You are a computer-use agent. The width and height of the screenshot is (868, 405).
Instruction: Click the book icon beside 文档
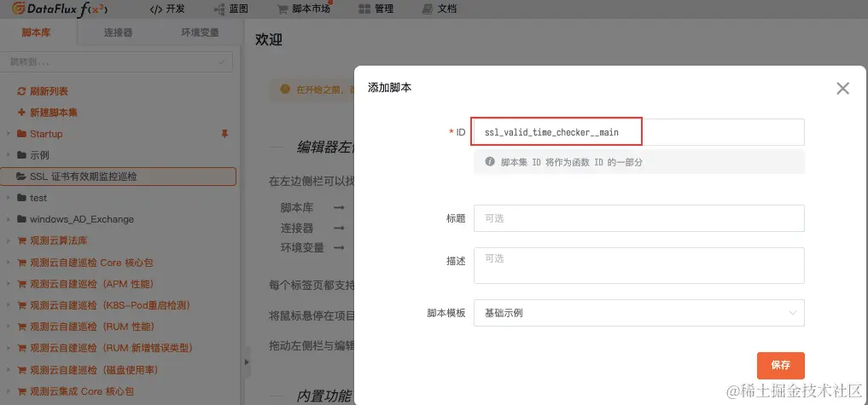[427, 9]
